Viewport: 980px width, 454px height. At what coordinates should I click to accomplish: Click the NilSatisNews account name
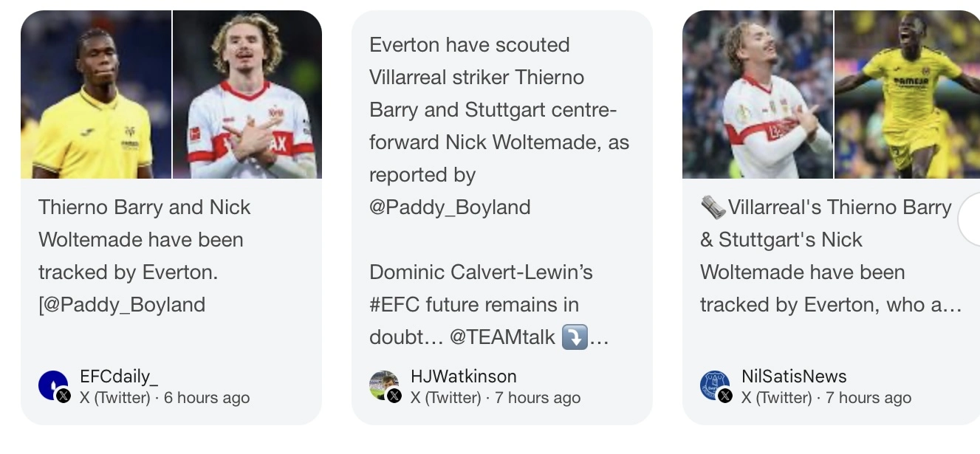point(794,376)
